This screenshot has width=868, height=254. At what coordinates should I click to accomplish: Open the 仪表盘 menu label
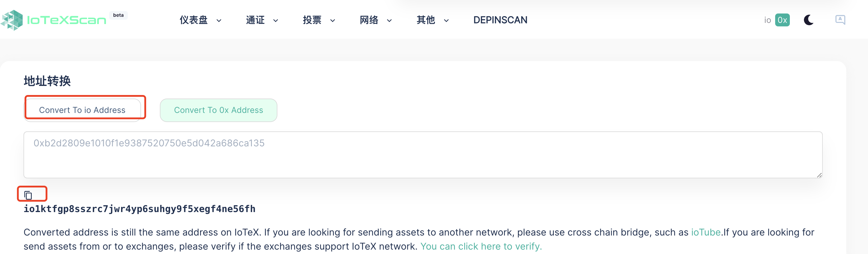click(x=193, y=20)
